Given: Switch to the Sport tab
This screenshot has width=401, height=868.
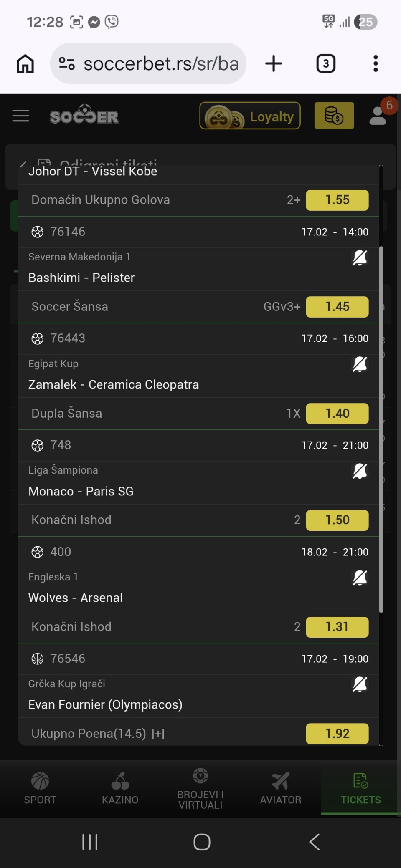Looking at the screenshot, I should pos(40,788).
